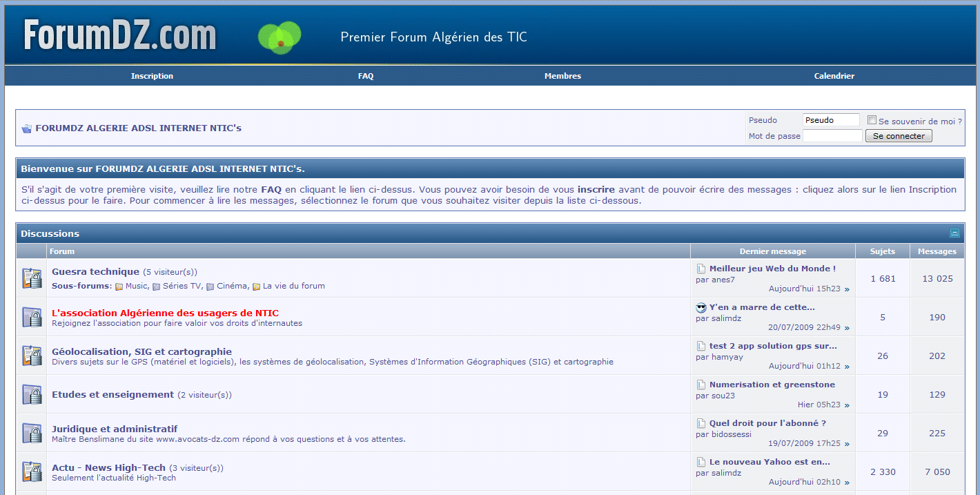Screen dimensions: 980x495
Task: Click post icon beside Quel droit pour l'abonné
Action: [701, 423]
